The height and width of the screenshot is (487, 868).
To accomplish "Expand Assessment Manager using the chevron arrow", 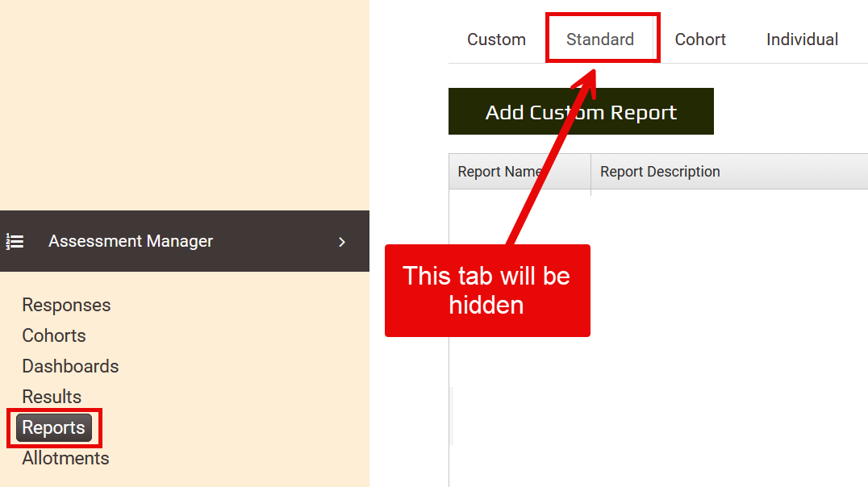I will [341, 242].
